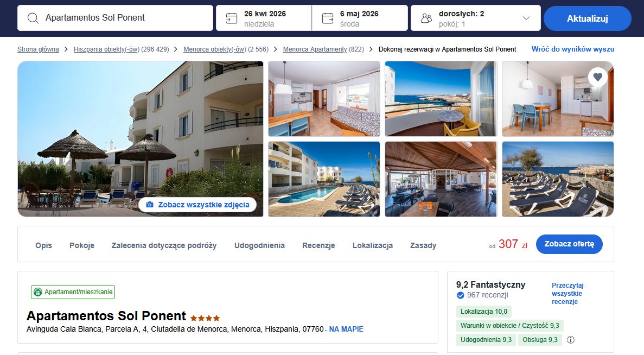The width and height of the screenshot is (644, 355).
Task: Toggle the heart favorite icon
Action: coord(597,77)
